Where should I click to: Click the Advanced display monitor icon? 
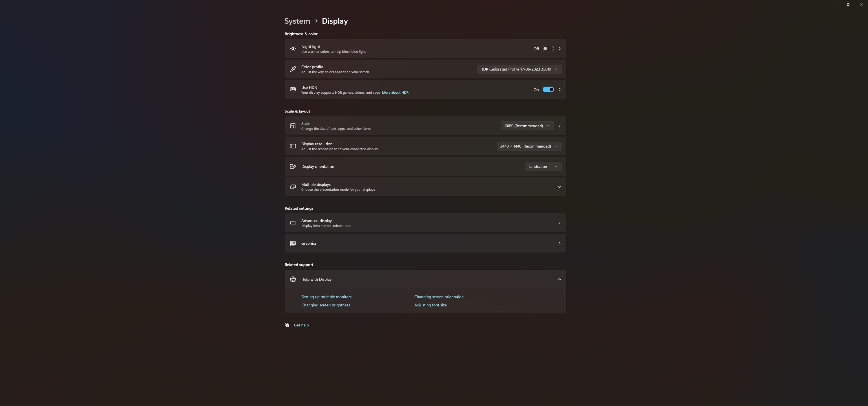pyautogui.click(x=293, y=223)
